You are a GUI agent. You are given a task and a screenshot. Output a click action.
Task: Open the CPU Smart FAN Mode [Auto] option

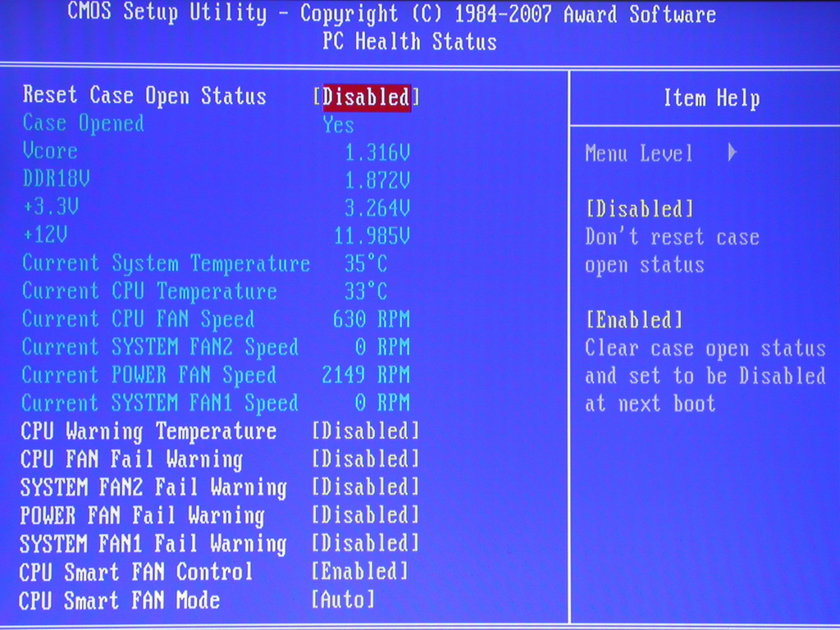click(344, 600)
